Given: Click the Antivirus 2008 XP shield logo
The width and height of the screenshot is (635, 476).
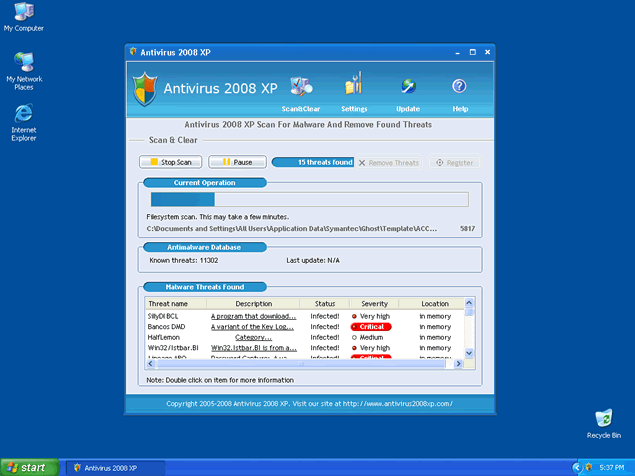Looking at the screenshot, I should pyautogui.click(x=146, y=90).
